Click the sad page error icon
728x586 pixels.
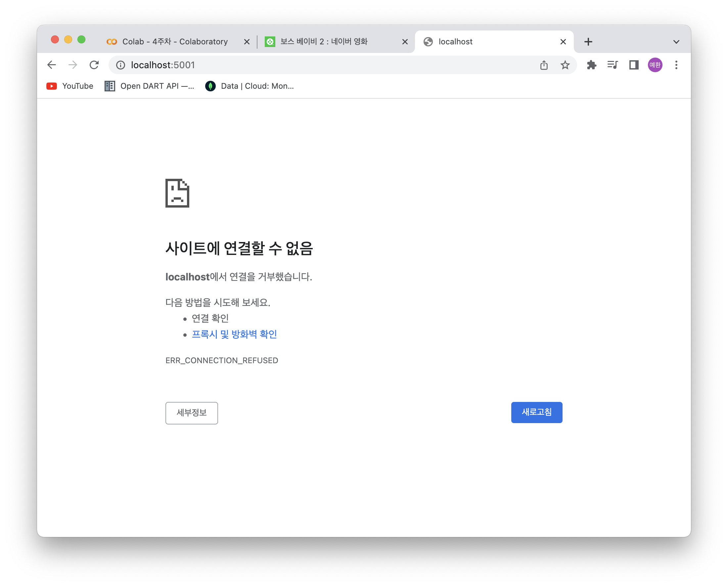coord(177,193)
